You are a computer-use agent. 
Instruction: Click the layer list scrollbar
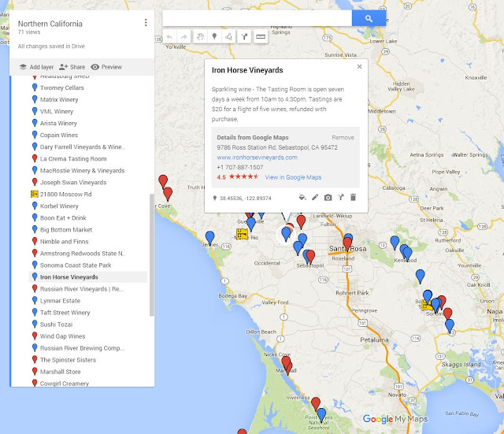point(152,254)
